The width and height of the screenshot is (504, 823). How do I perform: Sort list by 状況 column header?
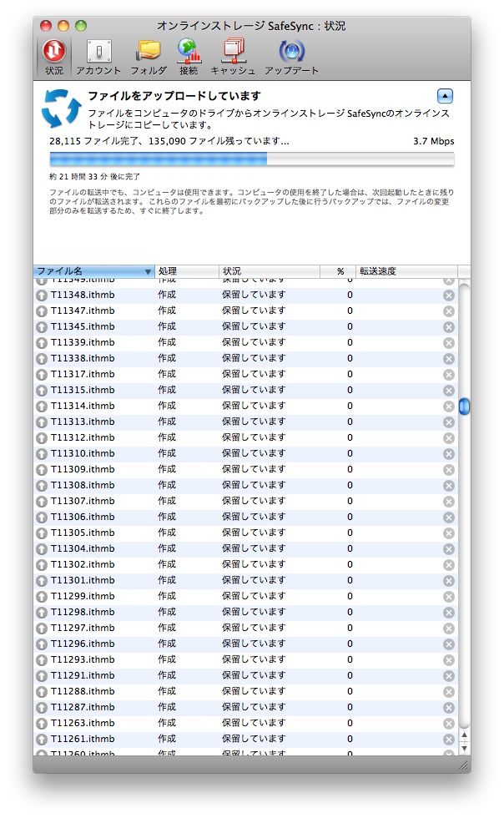click(269, 272)
